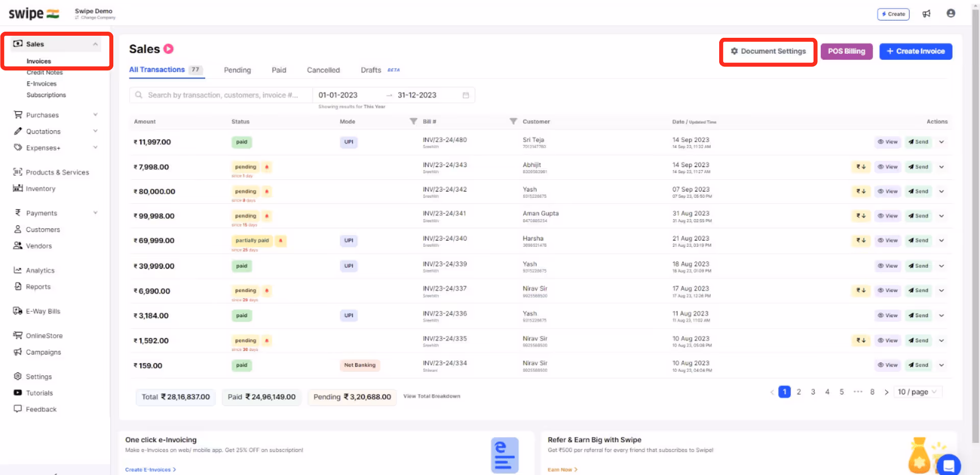Click Create E-Invoices link
The image size is (980, 475).
tap(151, 469)
